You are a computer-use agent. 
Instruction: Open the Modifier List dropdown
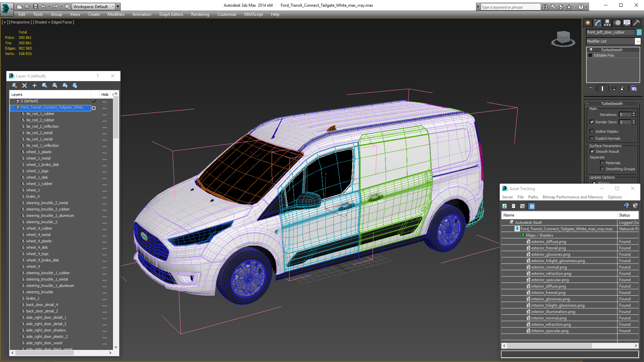click(638, 41)
